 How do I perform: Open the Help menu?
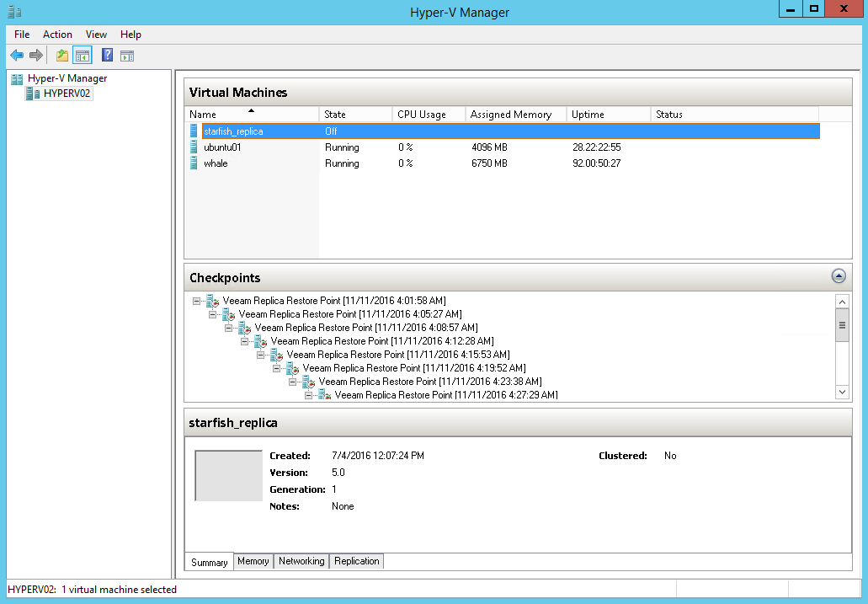click(130, 35)
